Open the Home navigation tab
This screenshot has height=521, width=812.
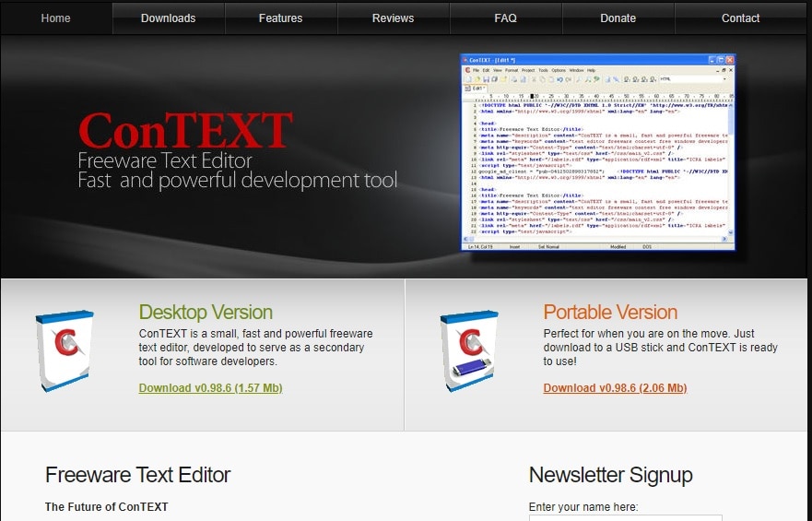(56, 18)
